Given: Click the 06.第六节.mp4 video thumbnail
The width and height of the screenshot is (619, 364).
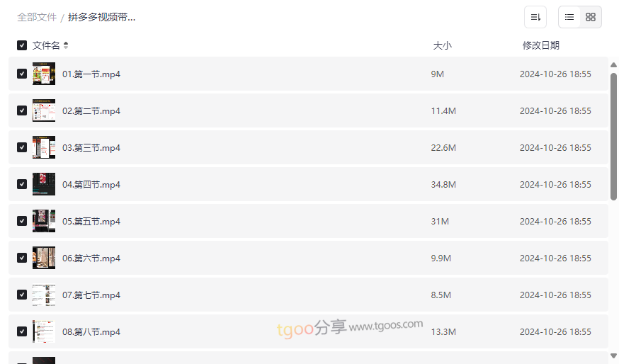Looking at the screenshot, I should click(44, 258).
